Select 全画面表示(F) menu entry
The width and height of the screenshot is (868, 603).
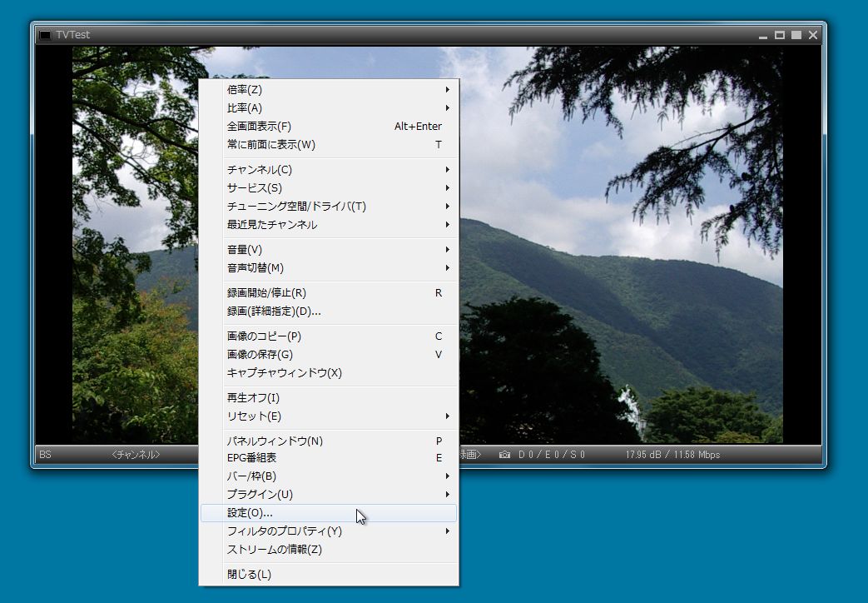329,127
